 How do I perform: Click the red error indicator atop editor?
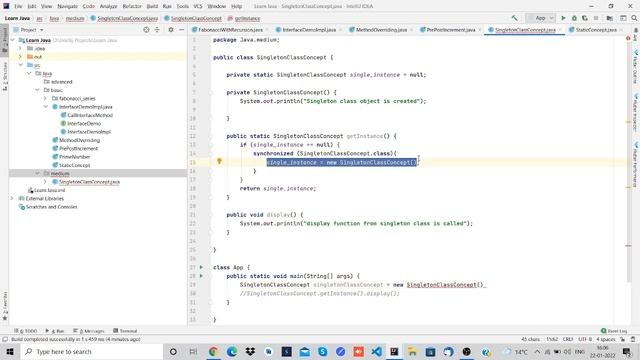[628, 38]
